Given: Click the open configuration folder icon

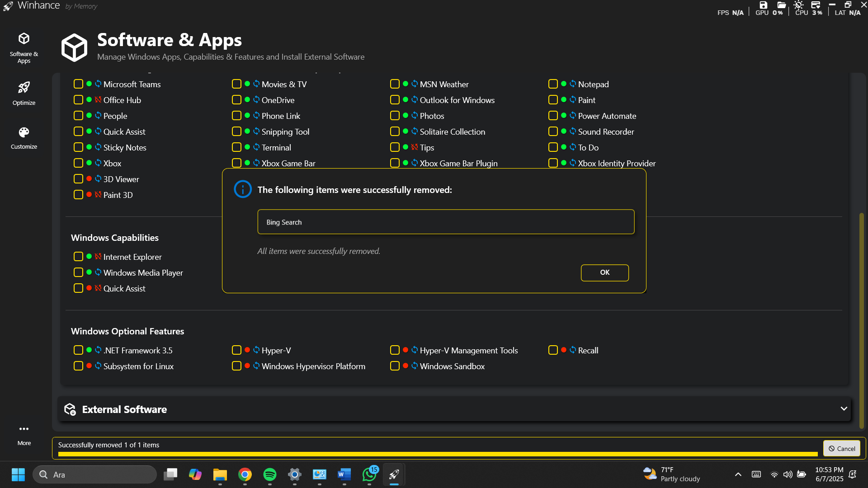Looking at the screenshot, I should point(781,5).
